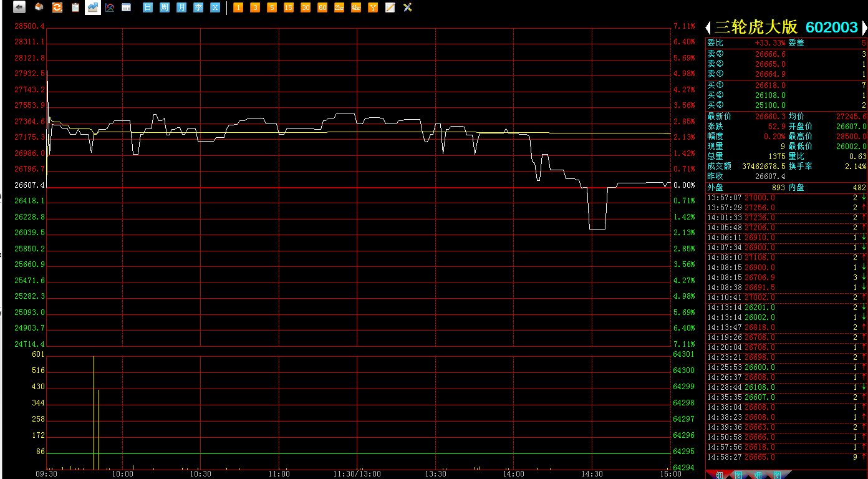This screenshot has height=479, width=868.
Task: Open the clipboard icon in the toolbar
Action: tap(75, 7)
